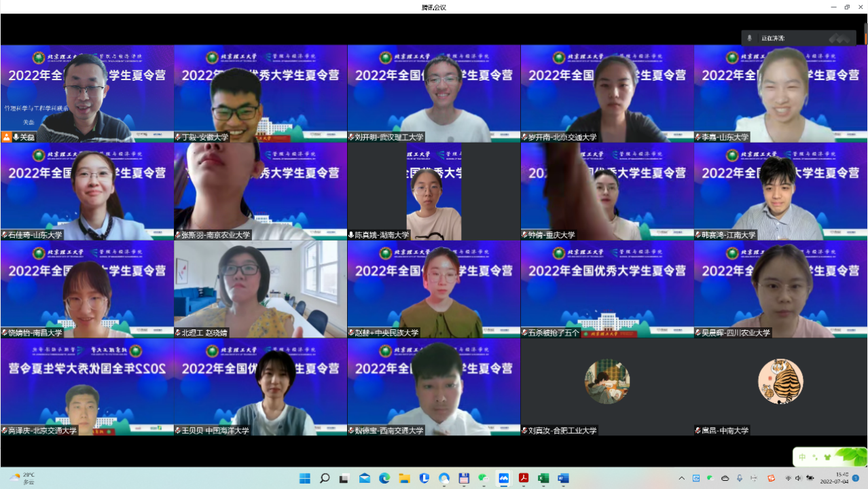The height and width of the screenshot is (489, 868).
Task: Select the video tile of 刘开明-武汉理工大学
Action: coord(434,94)
